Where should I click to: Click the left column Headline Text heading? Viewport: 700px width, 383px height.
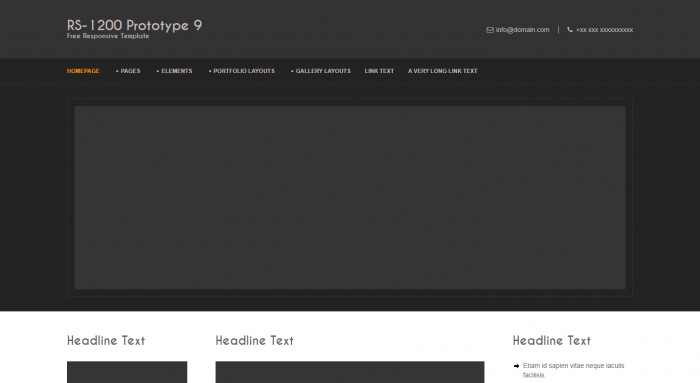(x=106, y=341)
